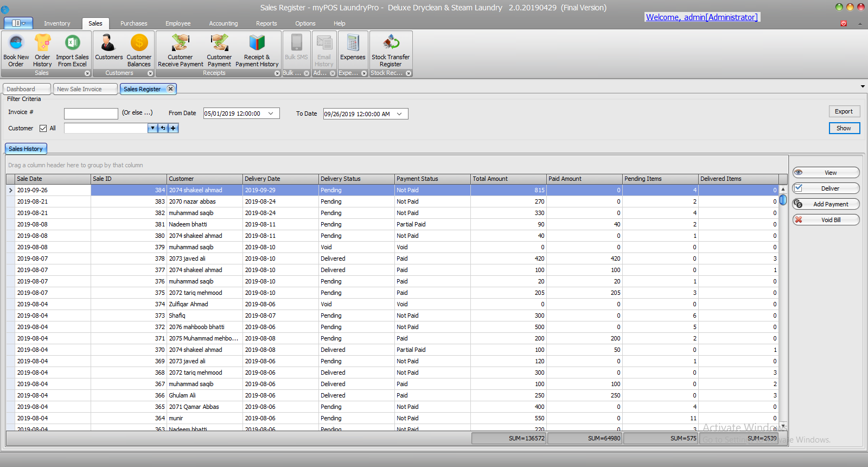
Task: Expand the To Date dropdown
Action: coord(399,114)
